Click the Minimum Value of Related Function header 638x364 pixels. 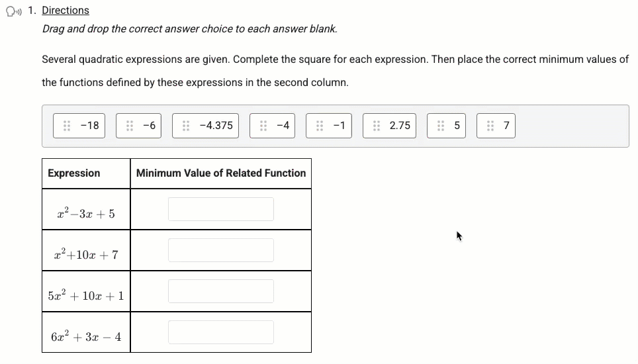(x=221, y=173)
